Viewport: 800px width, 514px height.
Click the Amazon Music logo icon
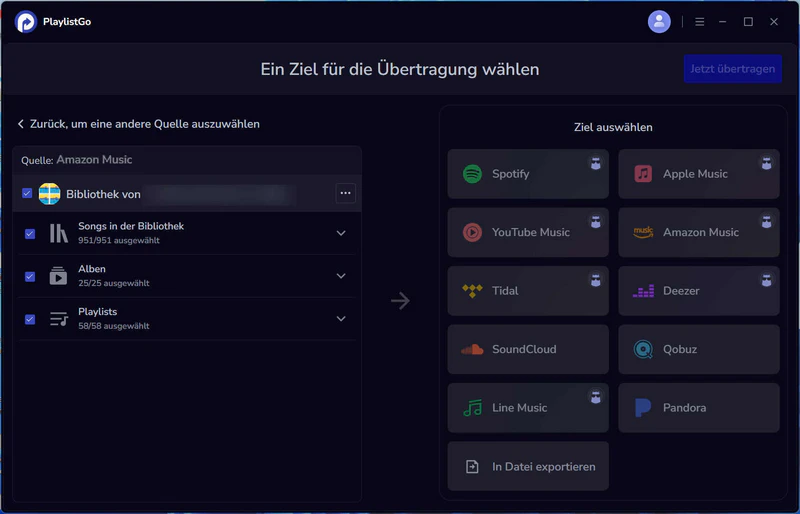pyautogui.click(x=643, y=232)
